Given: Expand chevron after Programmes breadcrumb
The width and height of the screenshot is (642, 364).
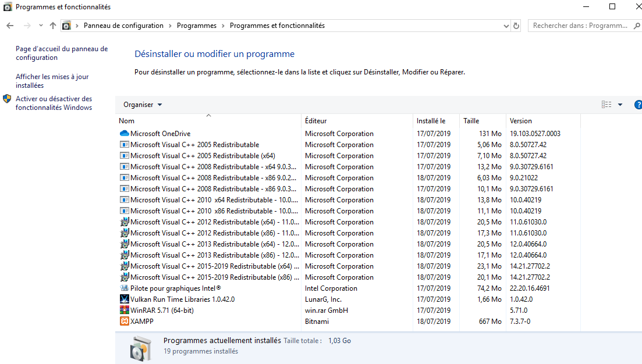Looking at the screenshot, I should 223,26.
